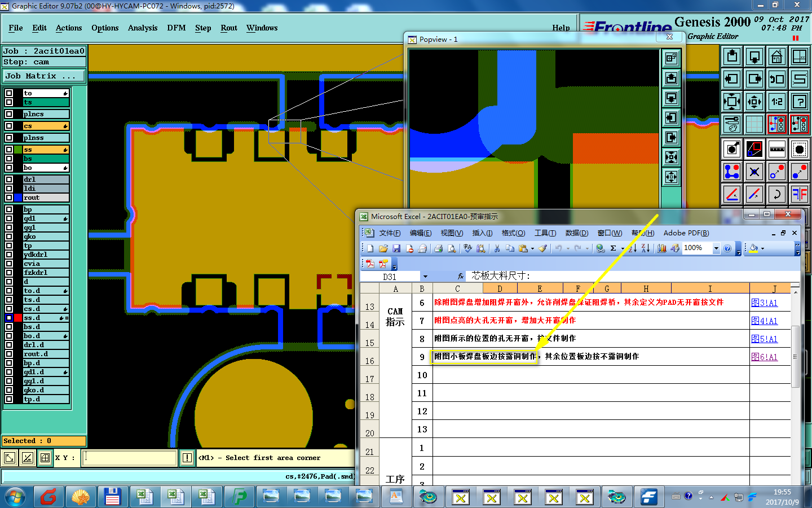
Task: Toggle the checkbox for layer cs
Action: point(9,126)
